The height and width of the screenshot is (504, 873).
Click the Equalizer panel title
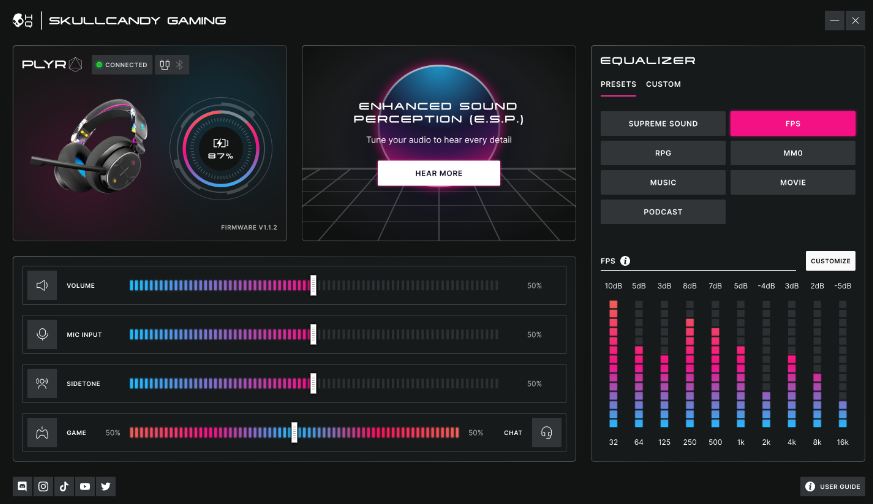click(648, 60)
